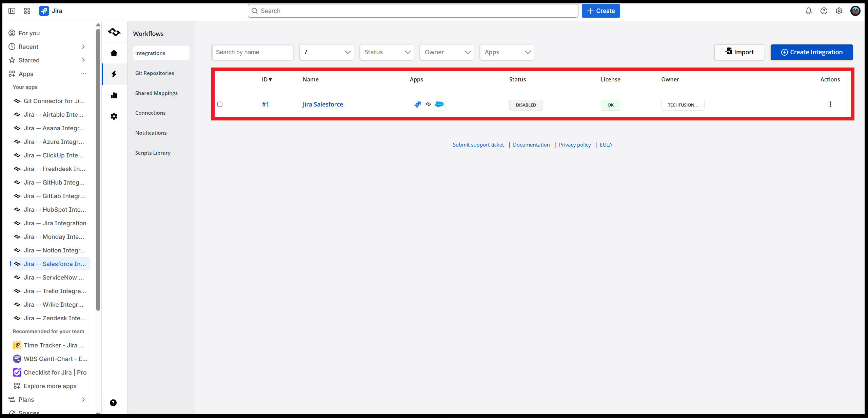
Task: Expand the Apps filter dropdown
Action: (x=507, y=52)
